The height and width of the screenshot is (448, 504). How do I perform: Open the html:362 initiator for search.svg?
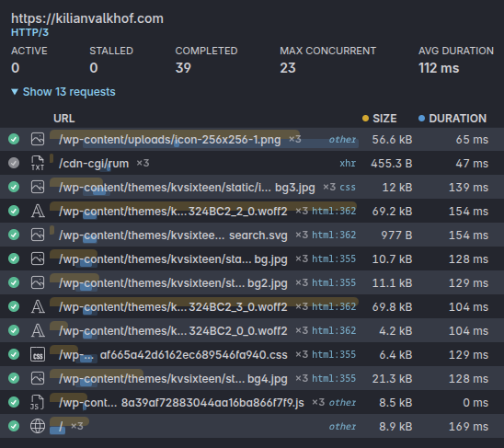(x=334, y=235)
